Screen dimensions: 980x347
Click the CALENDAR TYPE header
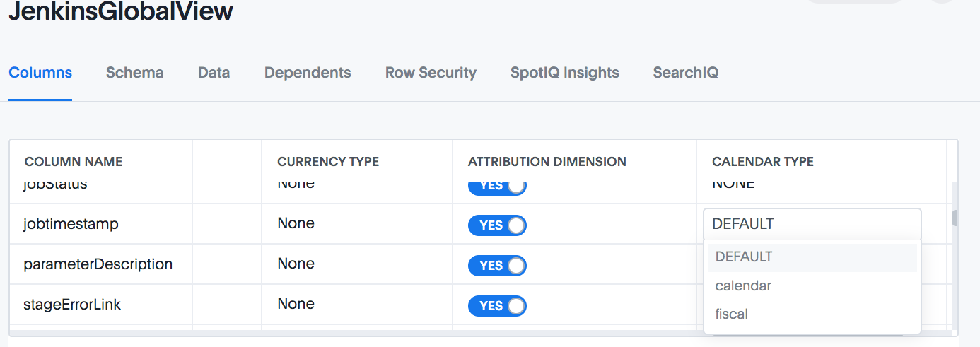coord(763,162)
